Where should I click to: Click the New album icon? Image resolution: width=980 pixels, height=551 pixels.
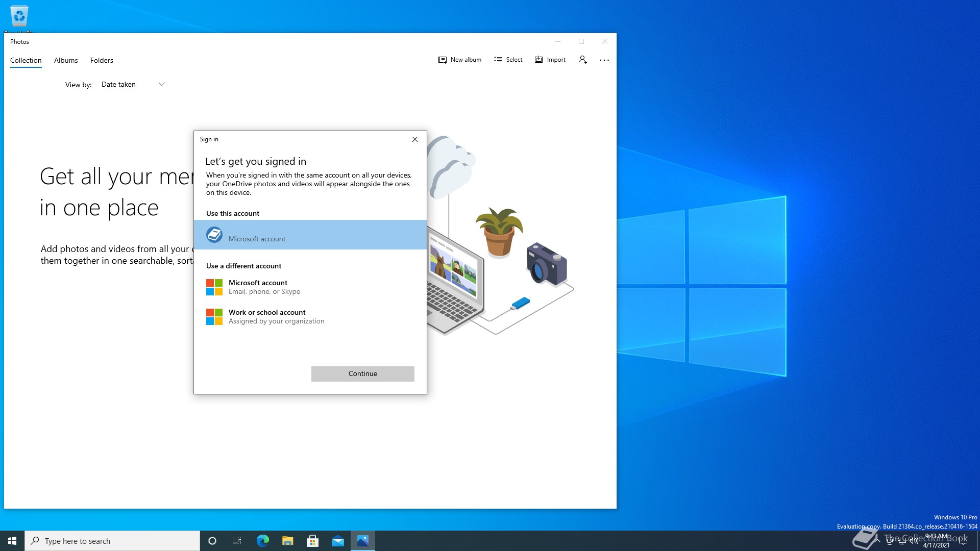(x=443, y=60)
